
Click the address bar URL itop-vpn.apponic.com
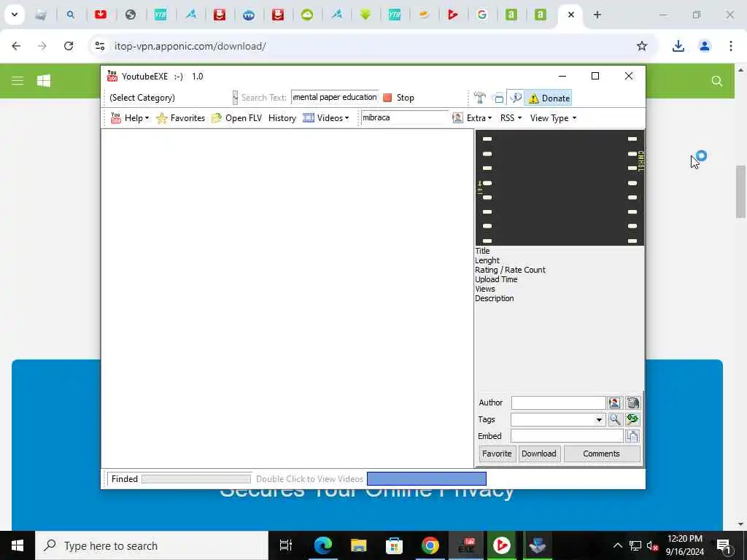190,46
